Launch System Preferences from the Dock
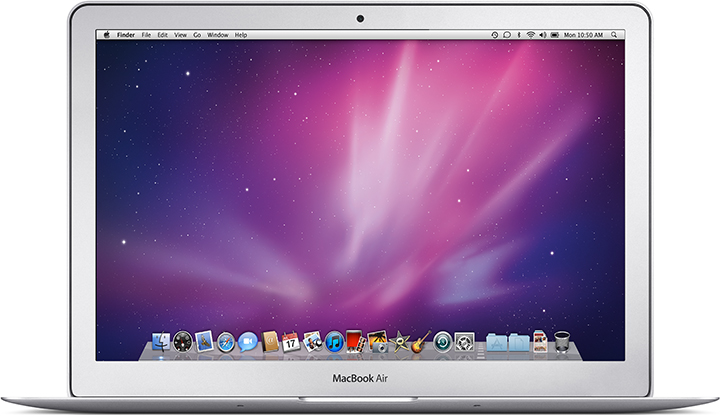The width and height of the screenshot is (720, 418). click(464, 341)
